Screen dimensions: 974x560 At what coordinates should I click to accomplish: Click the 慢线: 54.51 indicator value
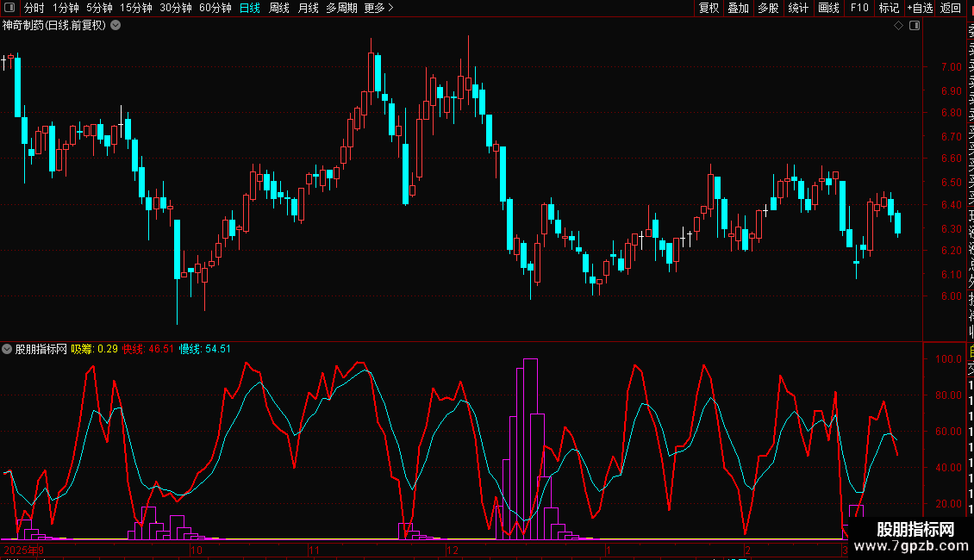(x=205, y=349)
